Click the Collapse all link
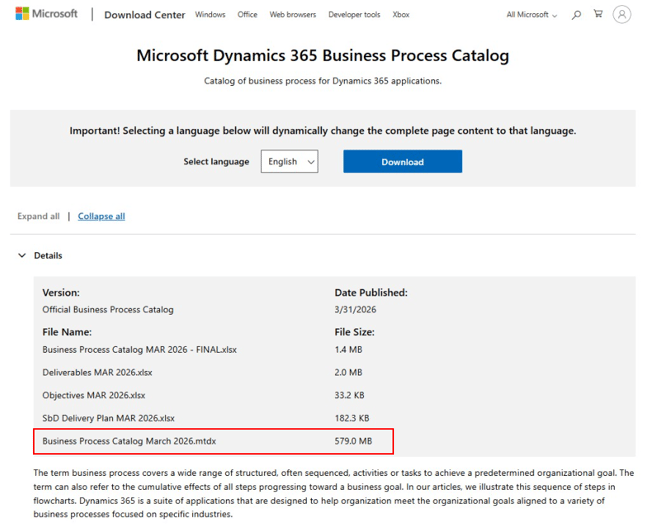 click(x=101, y=216)
